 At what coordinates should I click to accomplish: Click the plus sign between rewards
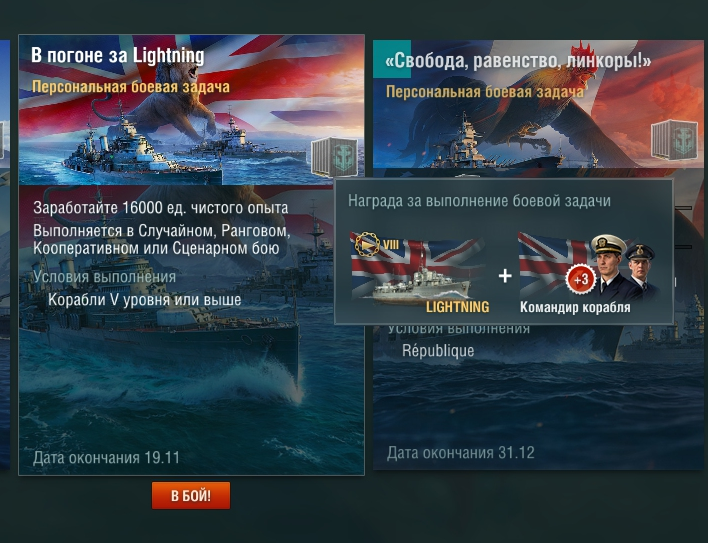pyautogui.click(x=505, y=275)
